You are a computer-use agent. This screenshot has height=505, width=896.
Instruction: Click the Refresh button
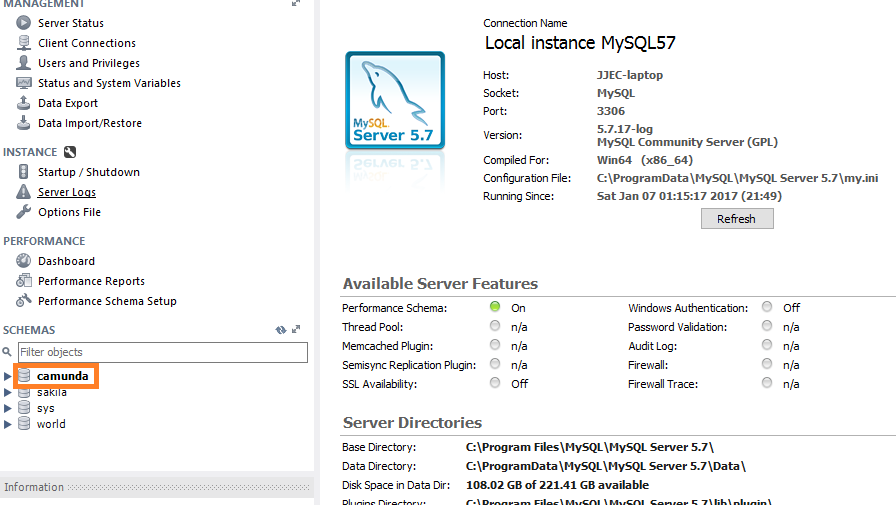click(x=737, y=219)
